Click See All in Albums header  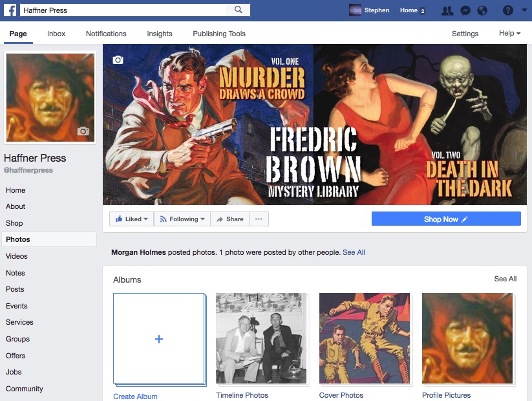(x=505, y=279)
